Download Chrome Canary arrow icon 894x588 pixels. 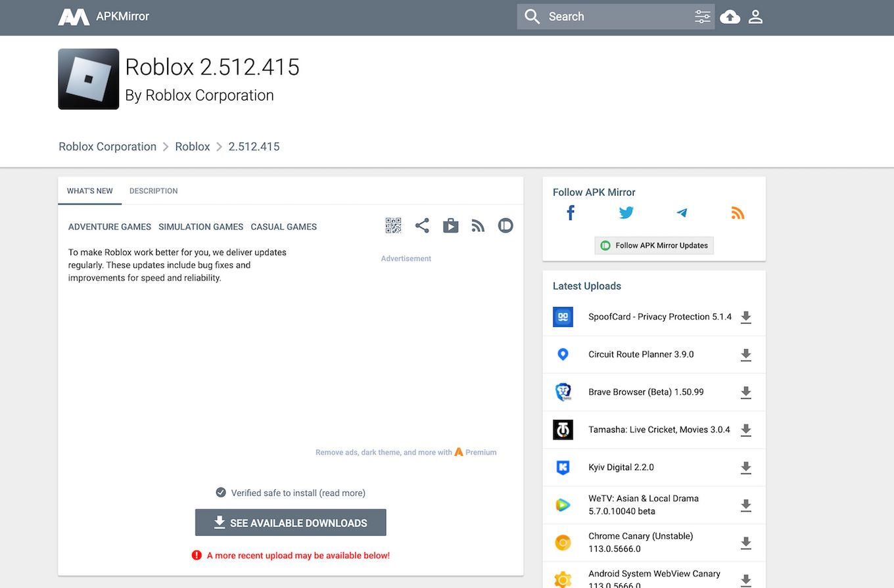(x=746, y=543)
